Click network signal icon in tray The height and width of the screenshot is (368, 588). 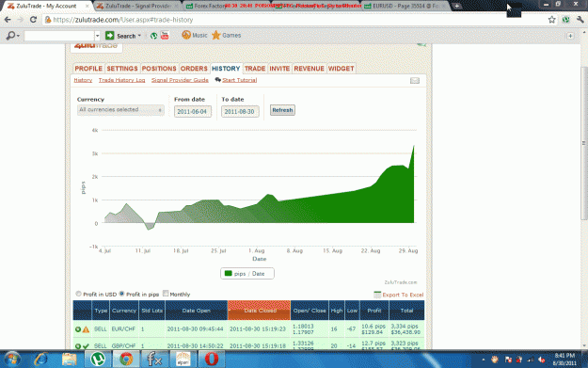tap(531, 360)
